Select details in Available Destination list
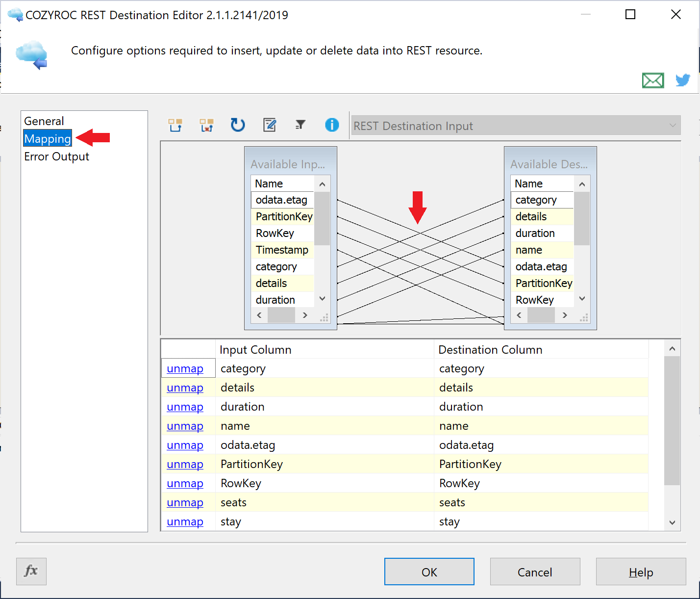 pos(542,216)
